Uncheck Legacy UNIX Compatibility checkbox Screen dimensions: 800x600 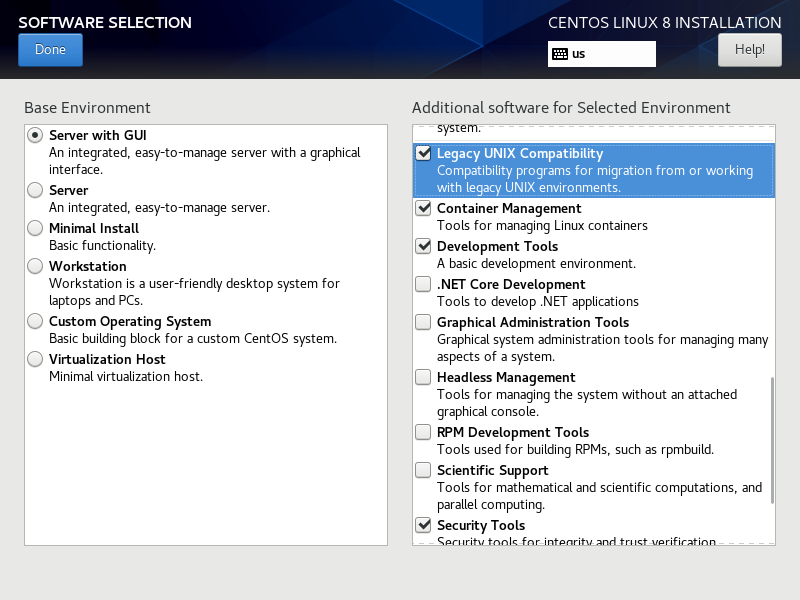pos(423,153)
